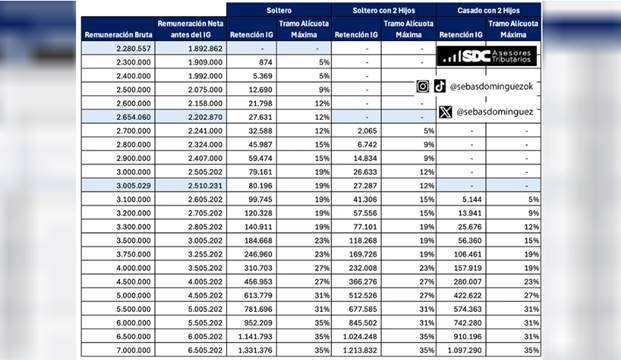The image size is (621, 360).
Task: Select the highlighted cell 2.280.557
Action: 118,48
